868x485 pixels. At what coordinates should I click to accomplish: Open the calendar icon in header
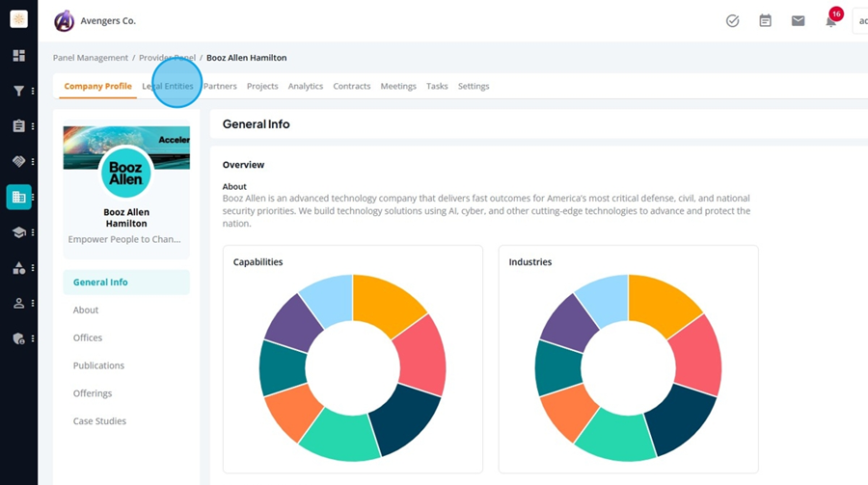(x=765, y=21)
